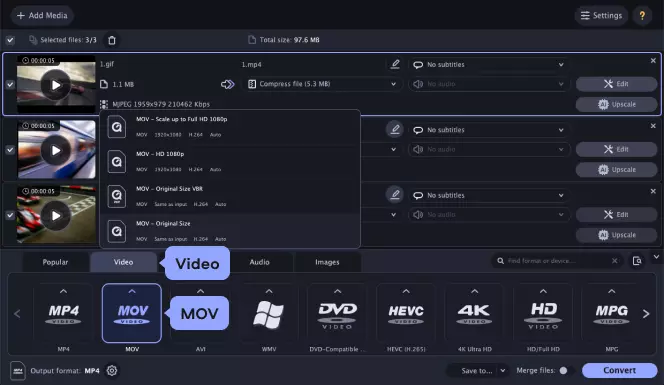Open the help question mark icon
Image resolution: width=664 pixels, height=385 pixels.
pos(642,16)
